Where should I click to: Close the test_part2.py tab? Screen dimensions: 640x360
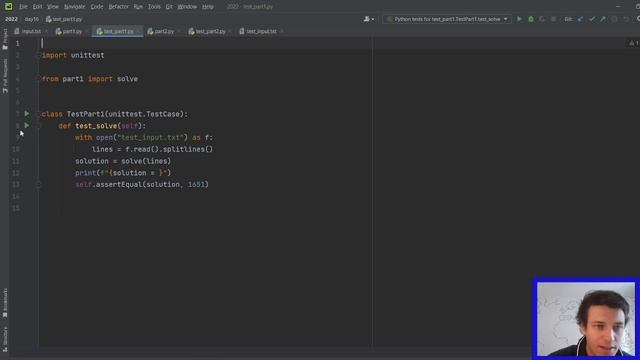click(231, 31)
